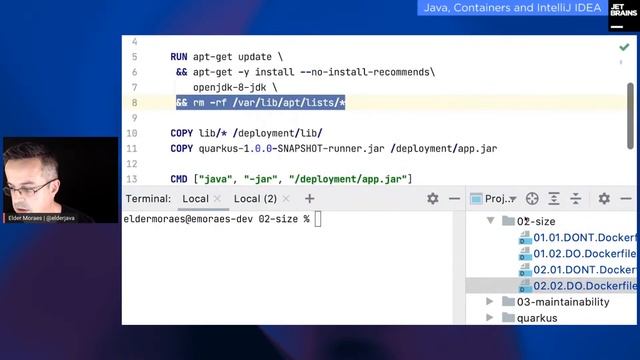
Task: Click line number 11 in the gutter
Action: coord(131,149)
